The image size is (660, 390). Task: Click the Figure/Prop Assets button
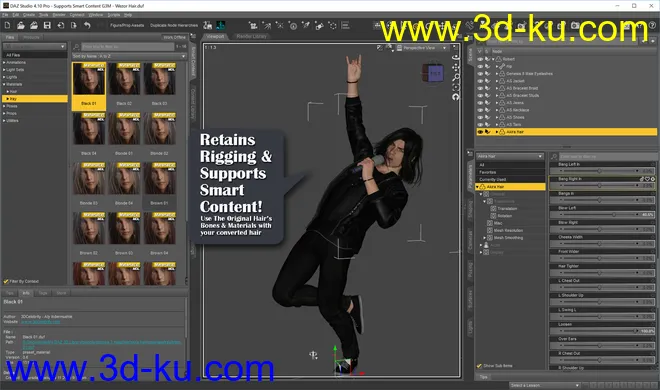click(127, 26)
